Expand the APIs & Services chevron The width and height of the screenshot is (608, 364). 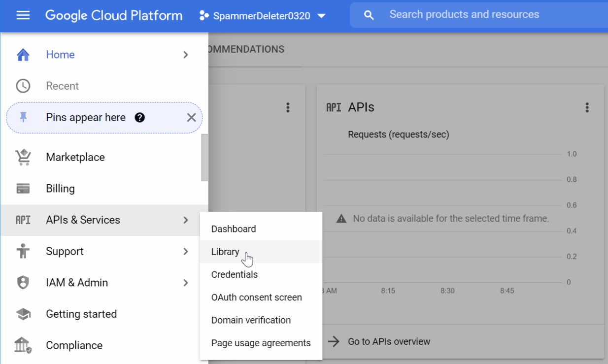pos(186,220)
